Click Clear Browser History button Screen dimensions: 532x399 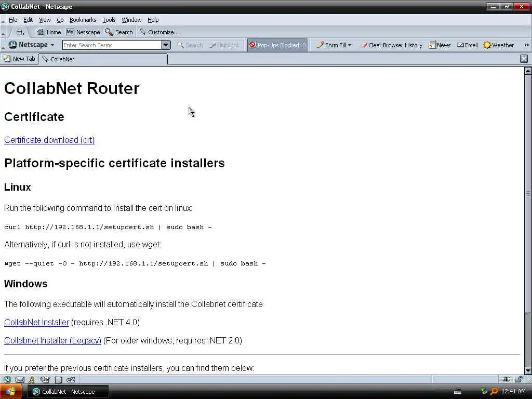point(391,45)
